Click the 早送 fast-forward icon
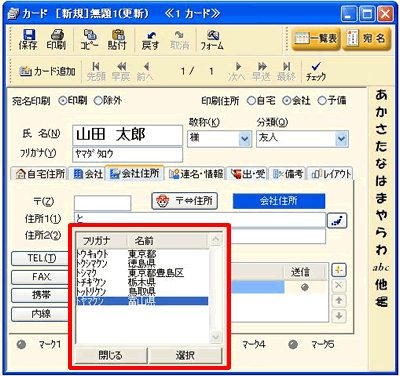 (261, 71)
